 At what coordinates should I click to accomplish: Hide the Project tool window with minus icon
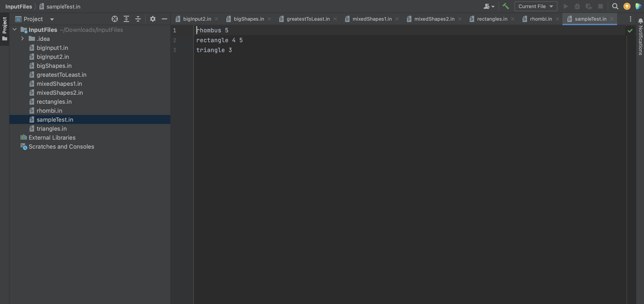164,19
